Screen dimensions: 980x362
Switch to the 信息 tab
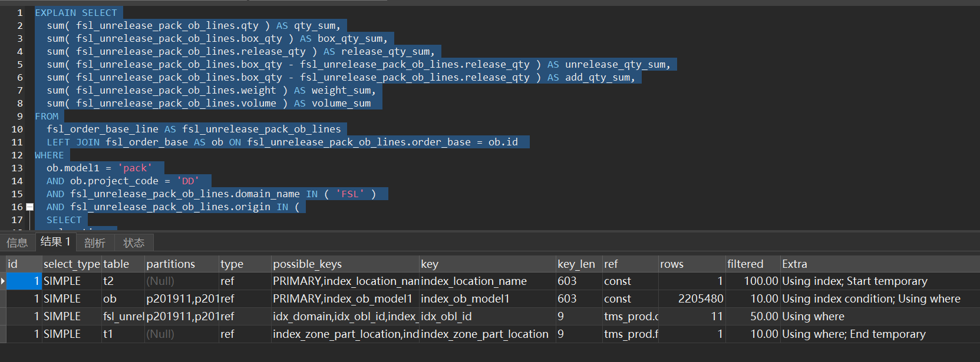tap(17, 243)
